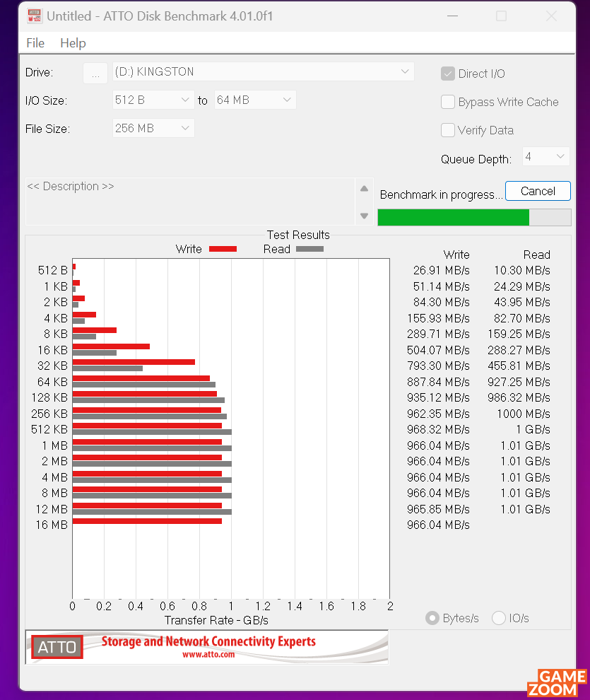Click into the Description text field
The image size is (590, 700).
coord(190,202)
